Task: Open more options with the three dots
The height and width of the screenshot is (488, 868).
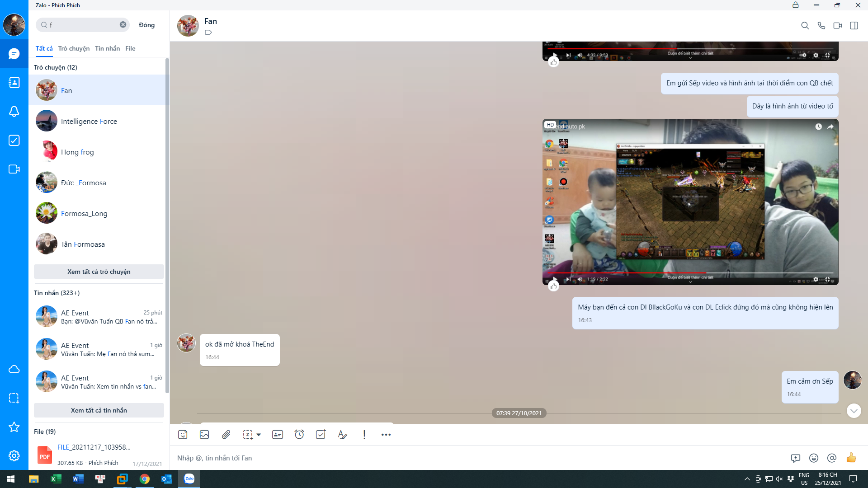Action: tap(386, 435)
